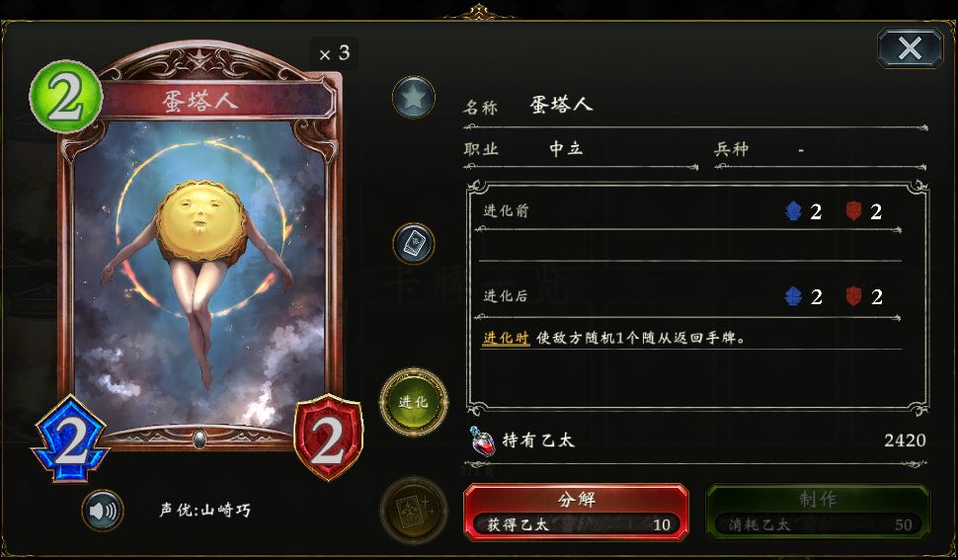Image resolution: width=958 pixels, height=560 pixels.
Task: Click the red defense shield icon
Action: [x=329, y=438]
